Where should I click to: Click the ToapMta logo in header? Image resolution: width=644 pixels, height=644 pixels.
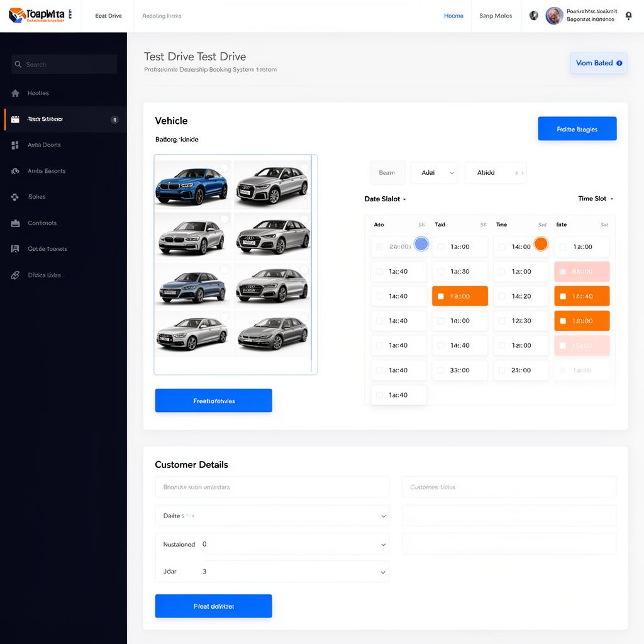pyautogui.click(x=40, y=16)
